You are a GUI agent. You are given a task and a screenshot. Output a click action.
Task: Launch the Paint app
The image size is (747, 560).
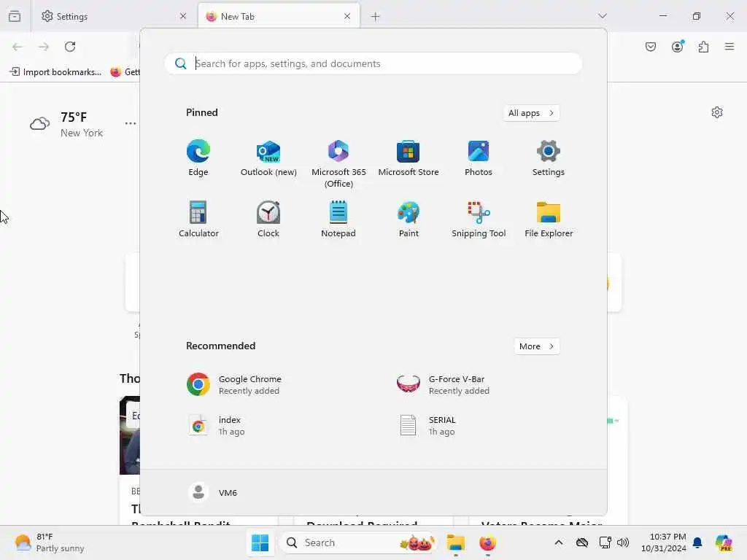pos(409,219)
